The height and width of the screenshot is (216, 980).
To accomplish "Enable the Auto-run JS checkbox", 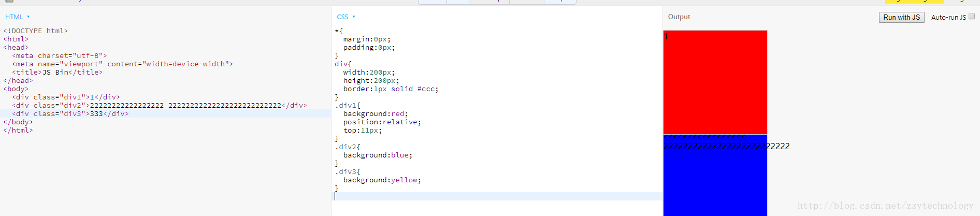I will [972, 17].
